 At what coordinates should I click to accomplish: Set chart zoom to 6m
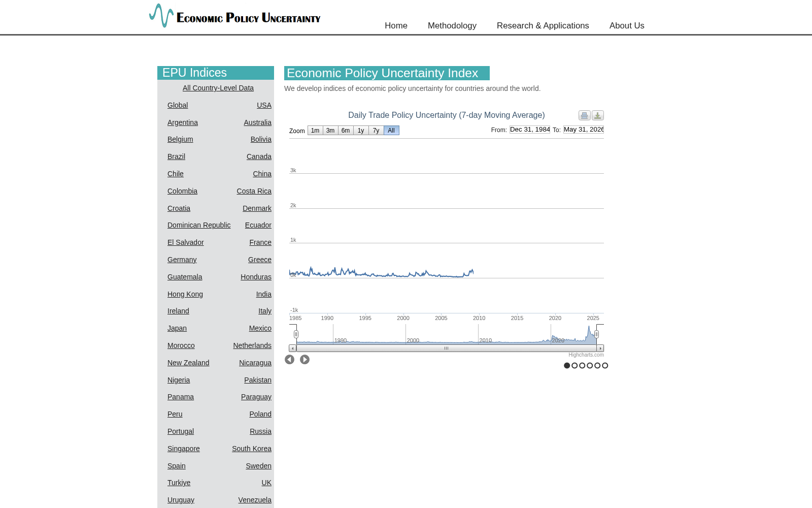click(346, 131)
